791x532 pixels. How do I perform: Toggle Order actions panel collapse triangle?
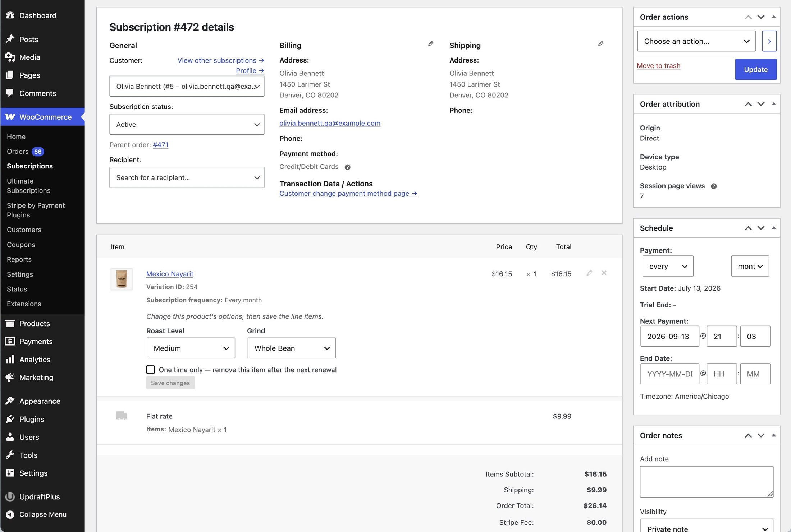774,17
